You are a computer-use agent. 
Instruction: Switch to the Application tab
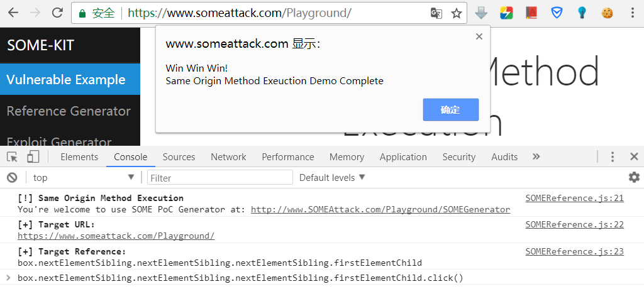pos(403,157)
